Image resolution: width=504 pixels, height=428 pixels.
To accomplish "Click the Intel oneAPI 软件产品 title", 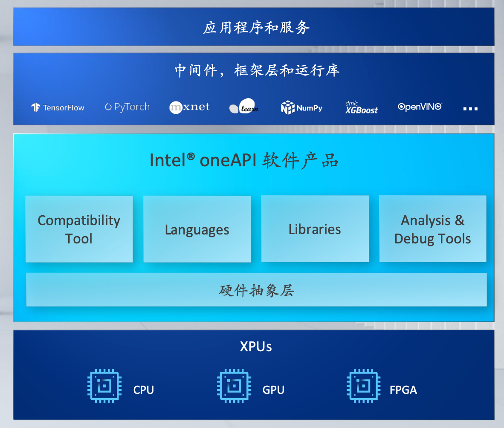I will coord(244,160).
